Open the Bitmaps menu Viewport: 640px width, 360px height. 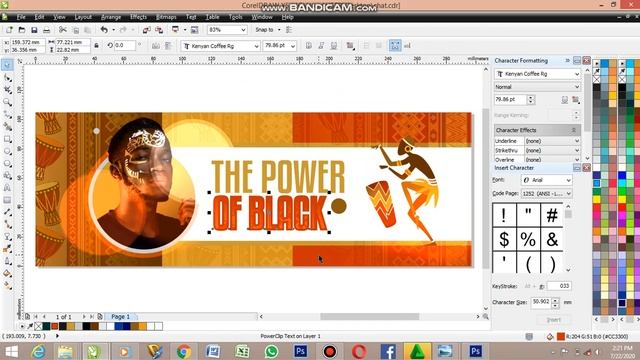click(x=166, y=17)
